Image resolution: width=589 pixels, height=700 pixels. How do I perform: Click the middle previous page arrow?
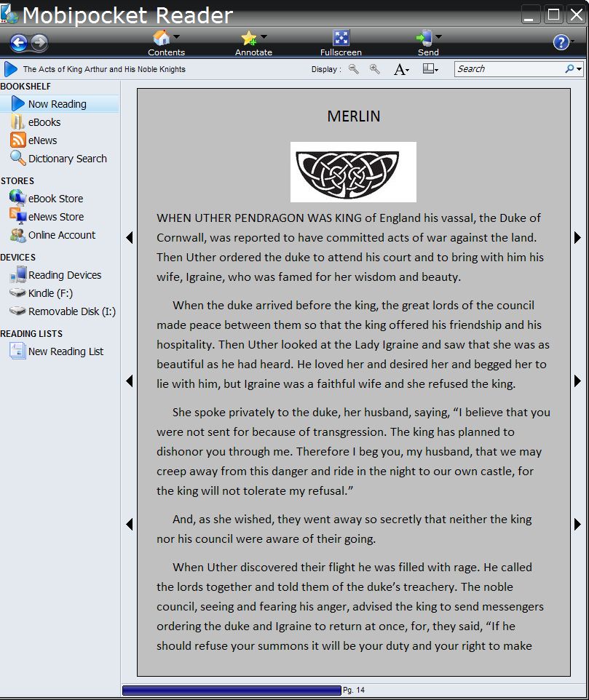130,381
